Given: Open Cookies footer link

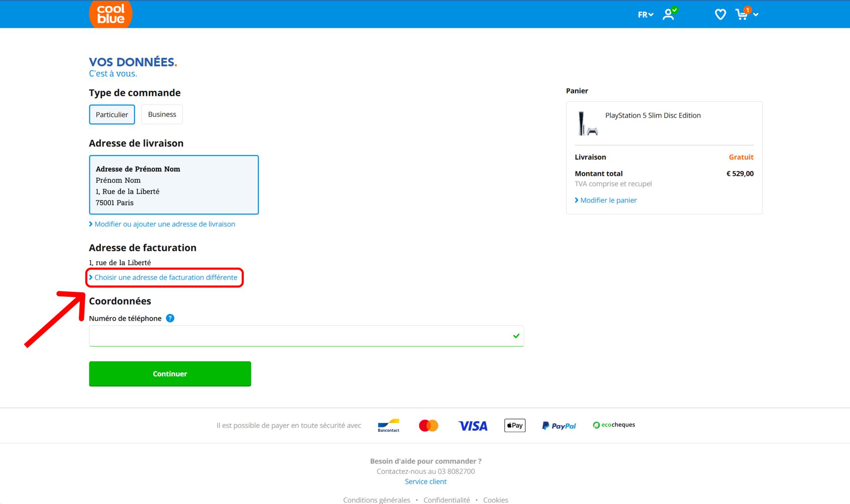Looking at the screenshot, I should (x=496, y=500).
